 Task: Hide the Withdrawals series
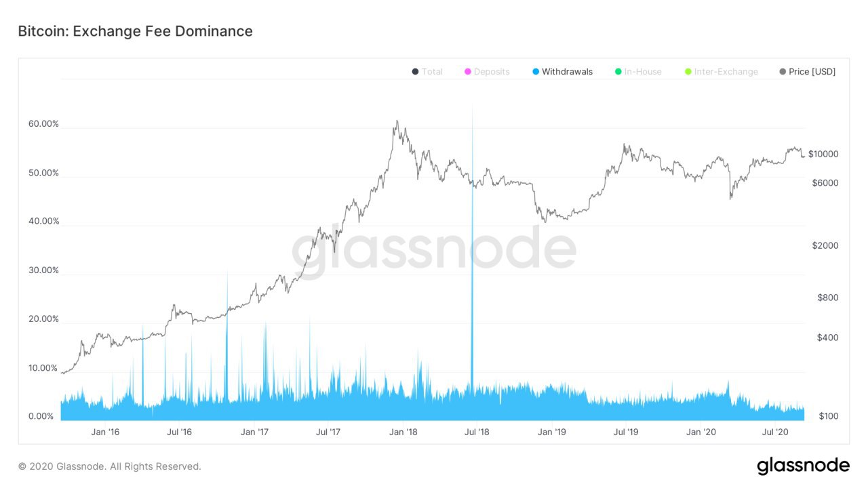pos(567,72)
